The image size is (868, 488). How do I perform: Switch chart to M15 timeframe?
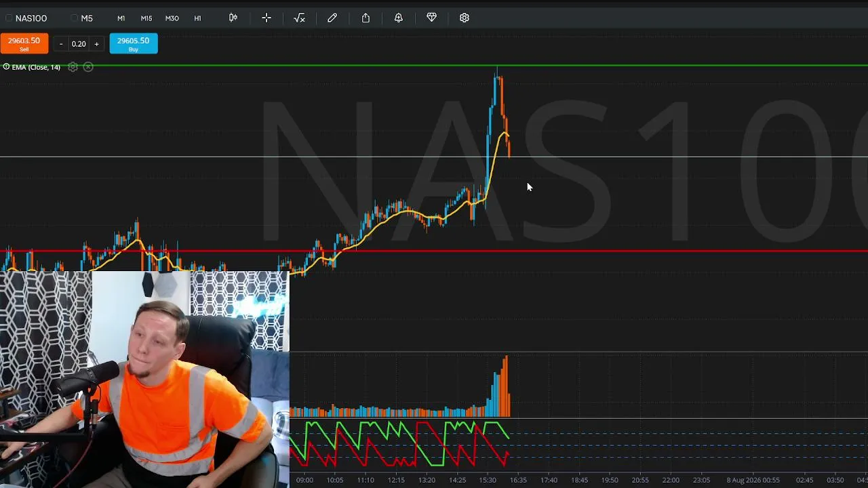pyautogui.click(x=146, y=18)
